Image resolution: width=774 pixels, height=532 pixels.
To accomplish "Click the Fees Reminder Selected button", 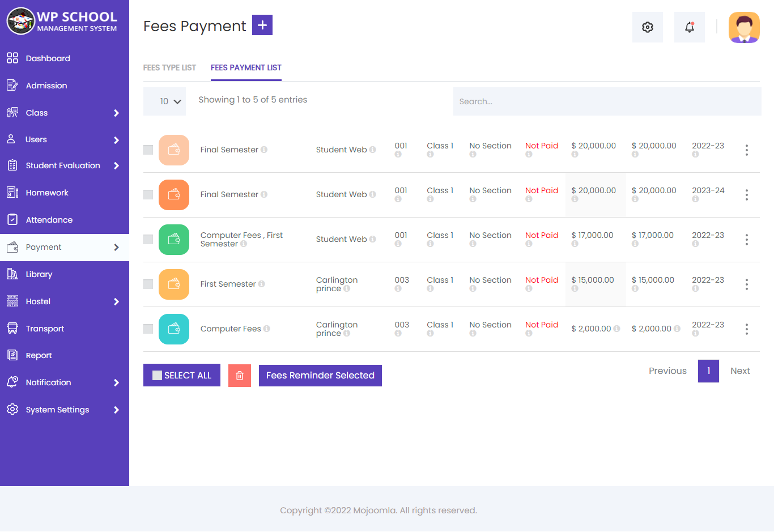I will (320, 375).
